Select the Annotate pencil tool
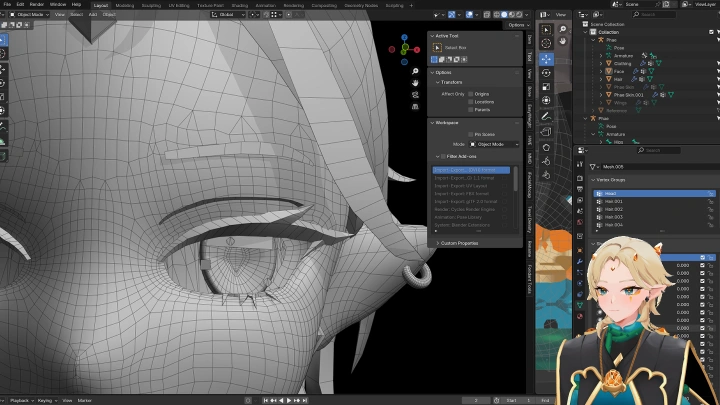This screenshot has height=405, width=720. (546, 117)
